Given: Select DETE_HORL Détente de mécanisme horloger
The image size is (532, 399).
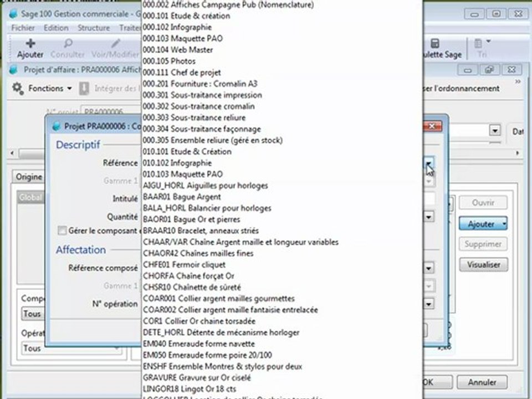Looking at the screenshot, I should (x=221, y=332).
